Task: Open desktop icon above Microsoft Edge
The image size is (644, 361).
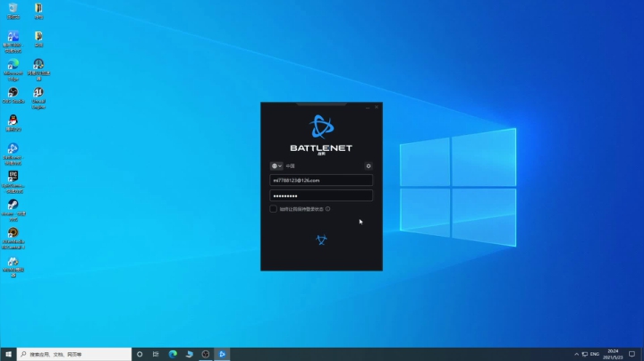Action: coord(13,42)
